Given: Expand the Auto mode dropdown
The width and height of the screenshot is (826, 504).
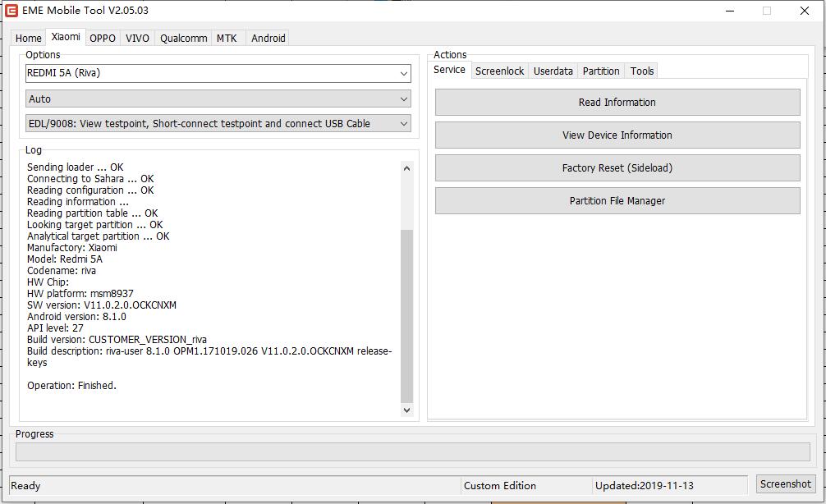Looking at the screenshot, I should [218, 99].
